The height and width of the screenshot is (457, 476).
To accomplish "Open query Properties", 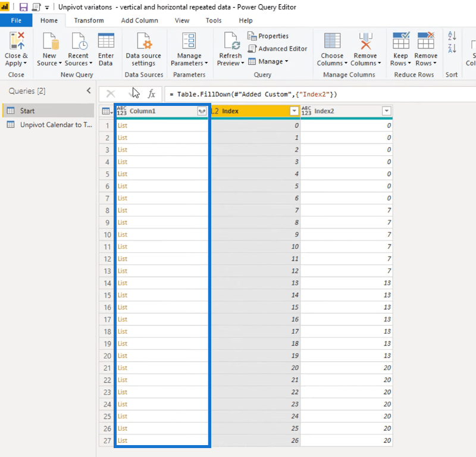I will 268,36.
